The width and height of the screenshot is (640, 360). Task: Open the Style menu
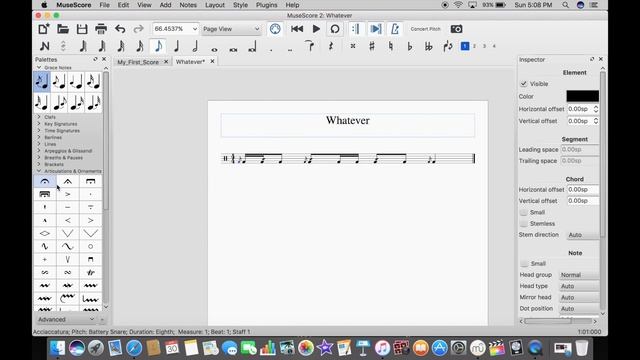click(x=240, y=5)
